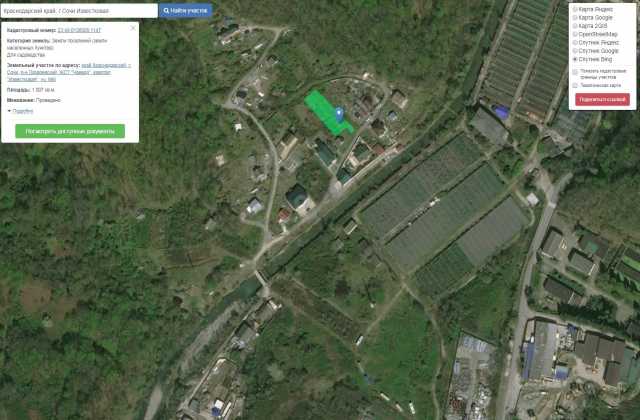This screenshot has height=420, width=640.
Task: Close the parcel info popup
Action: coord(133,28)
